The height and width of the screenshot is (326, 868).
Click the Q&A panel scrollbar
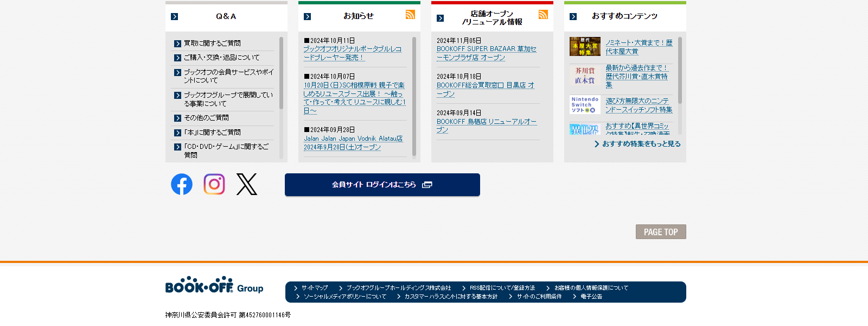(x=281, y=73)
